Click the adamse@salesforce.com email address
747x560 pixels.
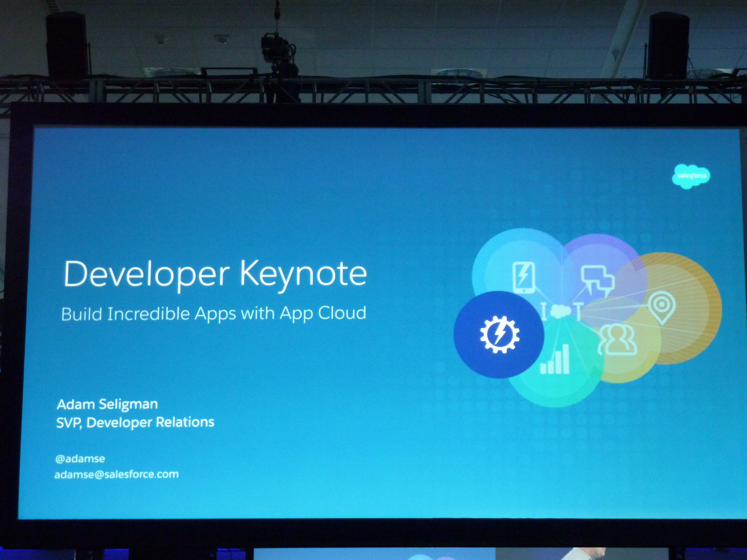tap(117, 474)
